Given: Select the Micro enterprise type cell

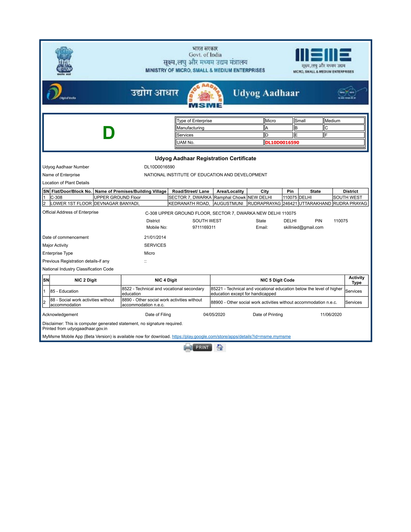Looking at the screenshot, I should (x=278, y=121).
